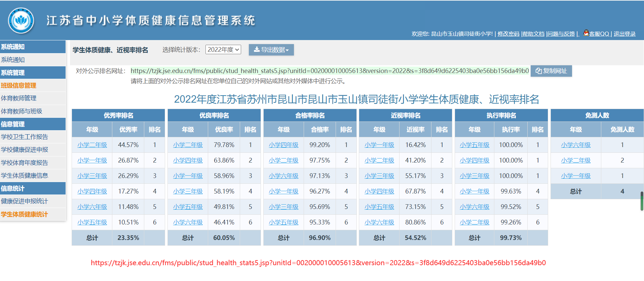
Task: Select 体育教师与班级 in sidebar
Action: tap(33, 111)
